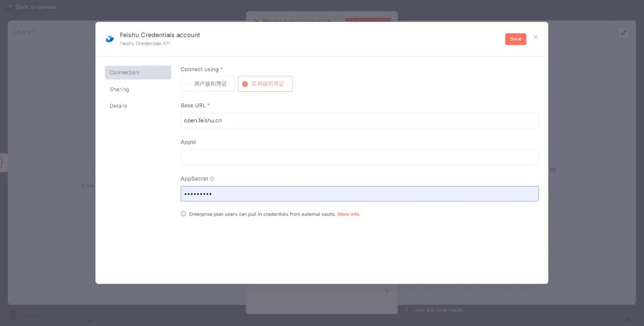The height and width of the screenshot is (326, 644).
Task: Close the Feishu Credentials dialog
Action: point(535,38)
